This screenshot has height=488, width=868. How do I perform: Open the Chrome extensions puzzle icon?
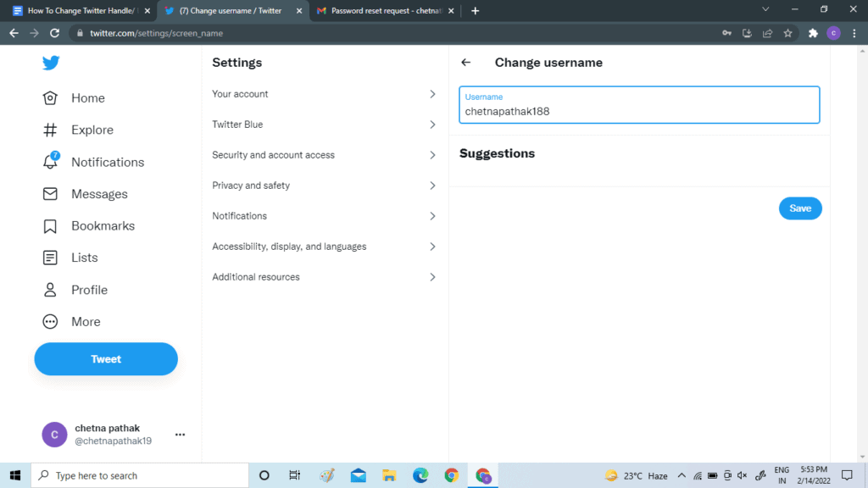tap(813, 33)
